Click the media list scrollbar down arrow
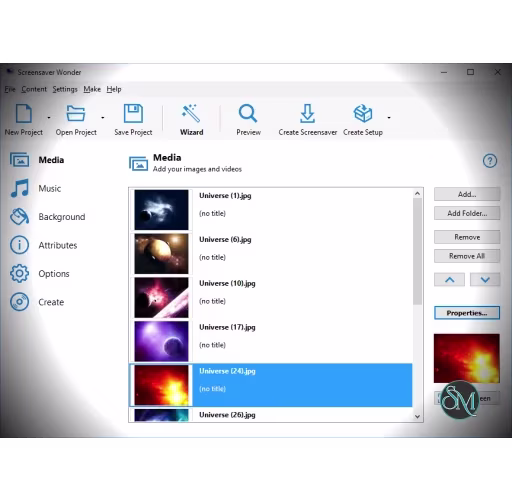512x500 pixels. coord(417,416)
